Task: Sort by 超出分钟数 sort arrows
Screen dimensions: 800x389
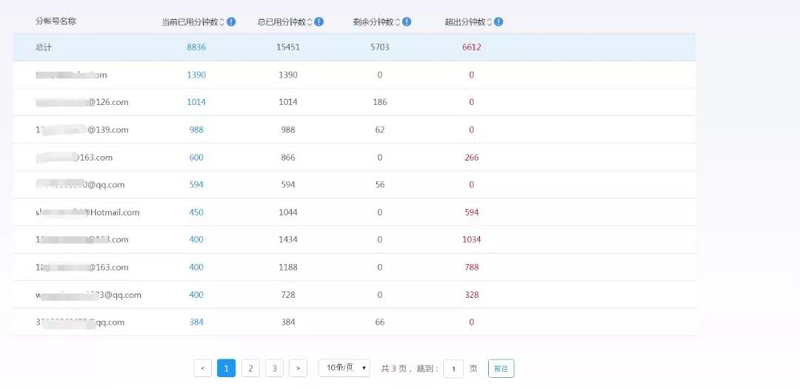Action: (489, 22)
